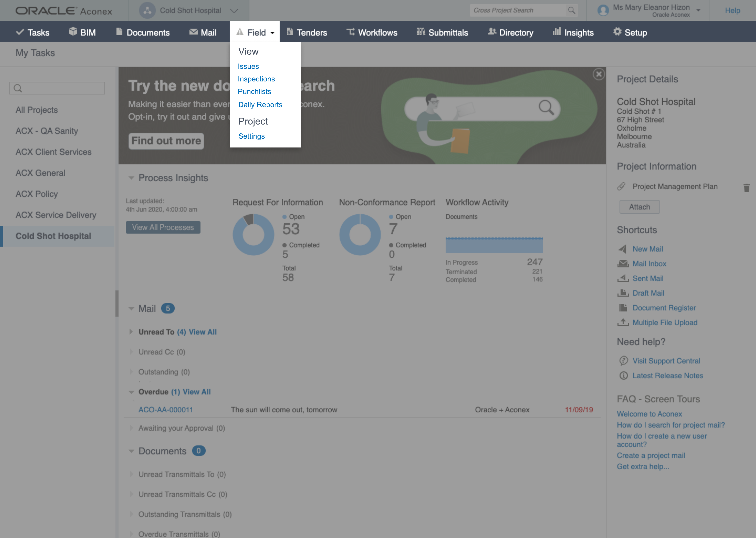This screenshot has width=756, height=538.
Task: Open the BIM menu
Action: [82, 32]
